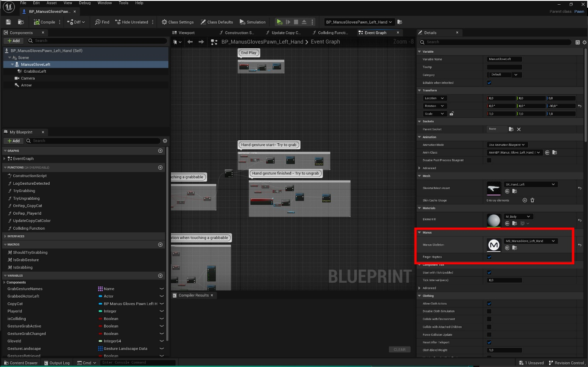Viewport: 588px width, 367px height.
Task: Click the Details search field
Action: 496,42
